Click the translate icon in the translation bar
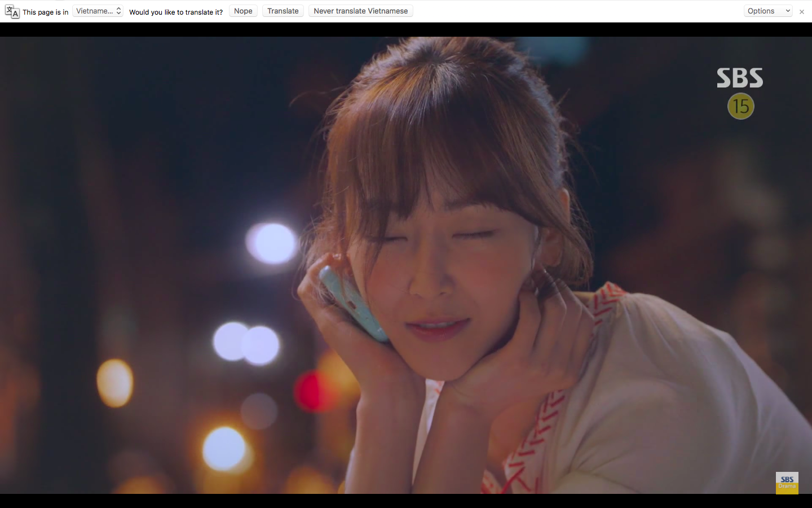 [x=12, y=11]
